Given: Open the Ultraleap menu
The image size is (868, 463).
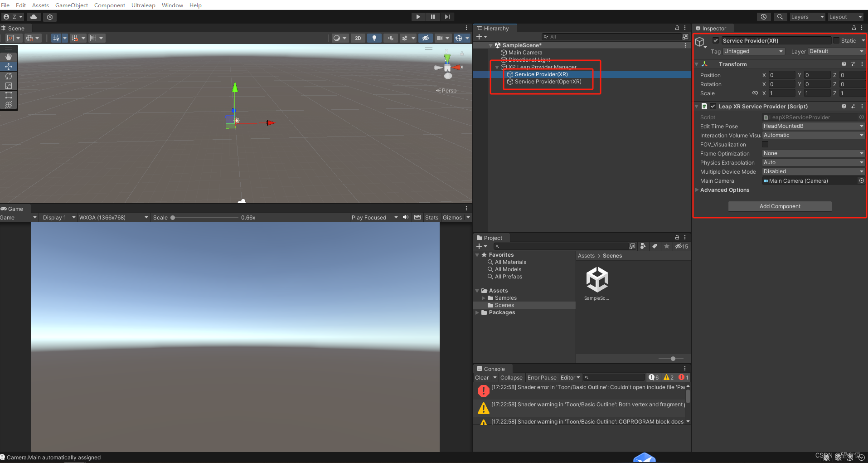Looking at the screenshot, I should click(x=143, y=5).
